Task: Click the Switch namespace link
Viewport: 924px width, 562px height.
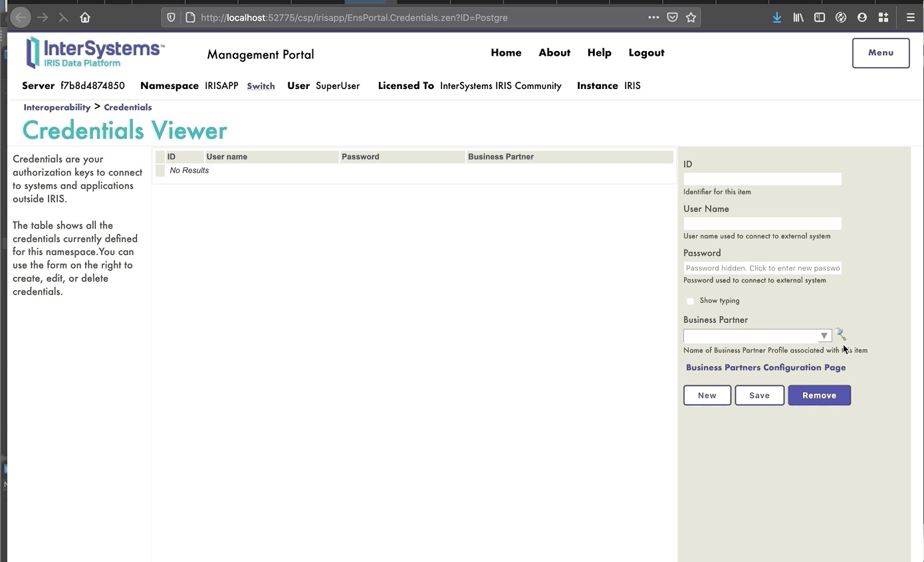Action: click(261, 86)
